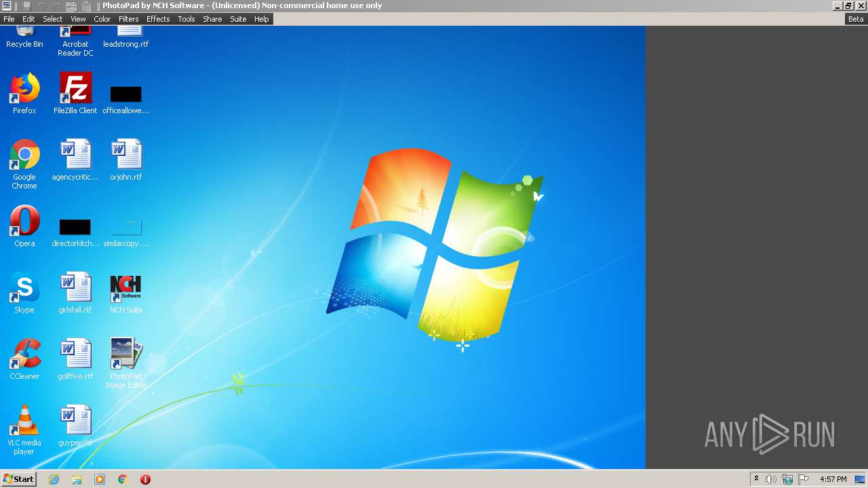Image resolution: width=868 pixels, height=488 pixels.
Task: Open the volume speaker control
Action: coord(771,479)
